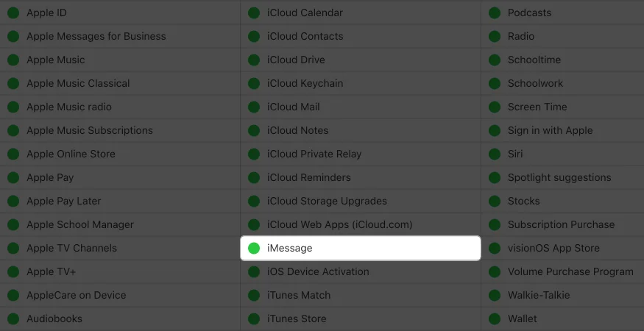Click the green dot next to Podcasts
The width and height of the screenshot is (644, 331).
click(x=495, y=13)
